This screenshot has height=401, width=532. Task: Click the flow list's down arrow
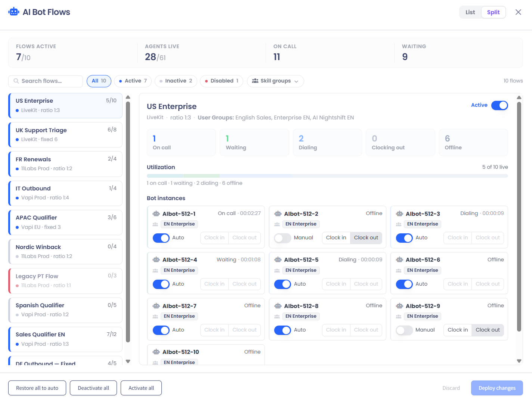[128, 361]
